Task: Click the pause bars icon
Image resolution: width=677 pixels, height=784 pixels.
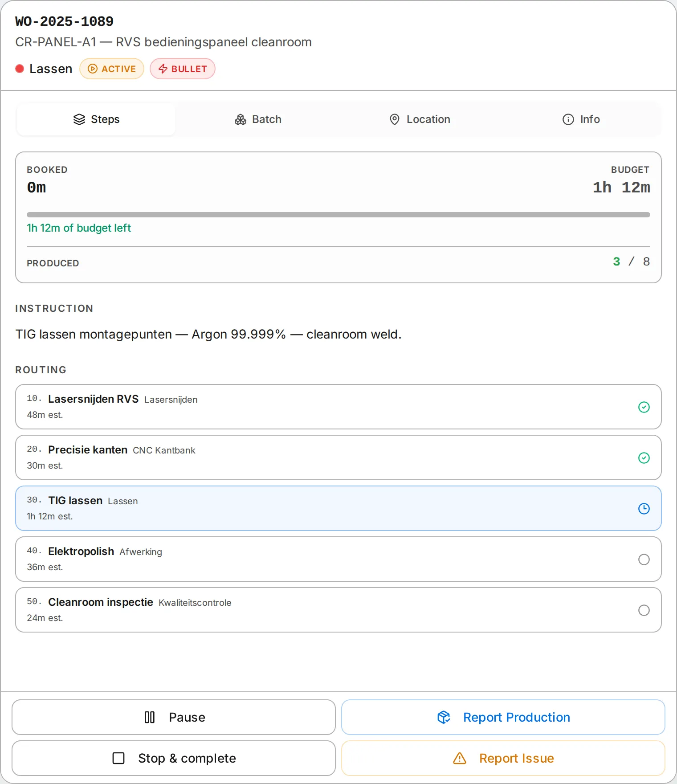Action: point(150,717)
